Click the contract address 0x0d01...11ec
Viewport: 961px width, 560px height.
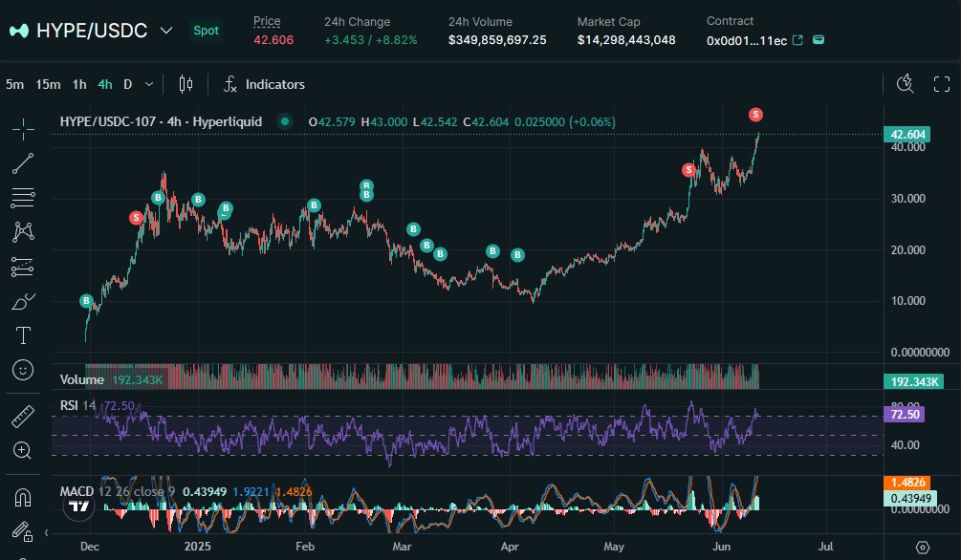pyautogui.click(x=747, y=40)
